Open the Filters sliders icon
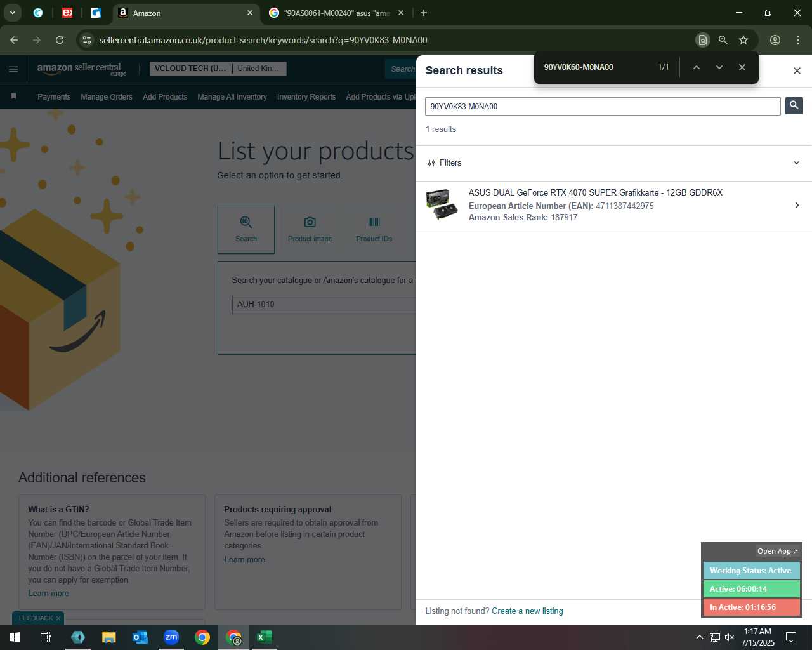 coord(431,163)
